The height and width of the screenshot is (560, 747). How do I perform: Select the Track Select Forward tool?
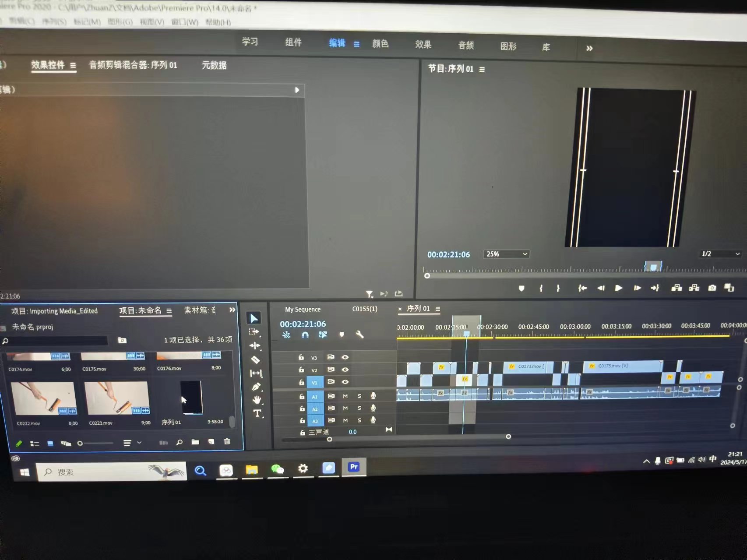point(254,332)
